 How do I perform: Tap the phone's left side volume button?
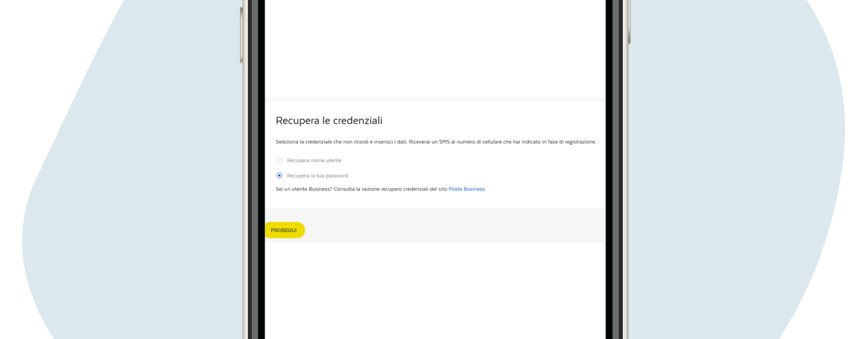click(x=241, y=35)
